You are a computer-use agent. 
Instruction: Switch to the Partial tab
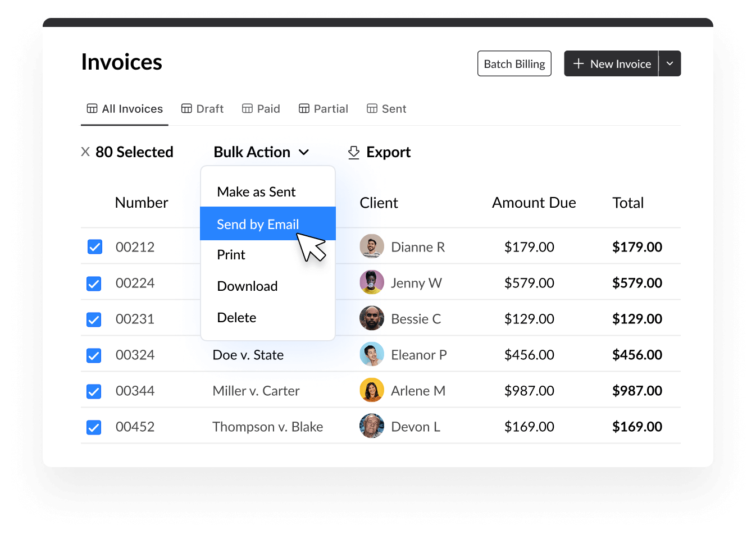[324, 109]
